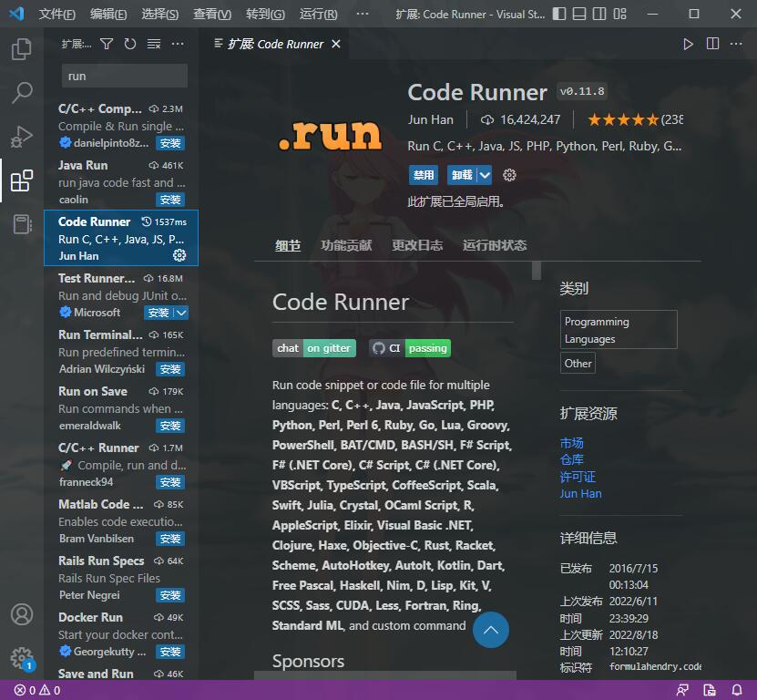The image size is (757, 700).
Task: Focus the extension search box containing run
Action: pos(125,77)
